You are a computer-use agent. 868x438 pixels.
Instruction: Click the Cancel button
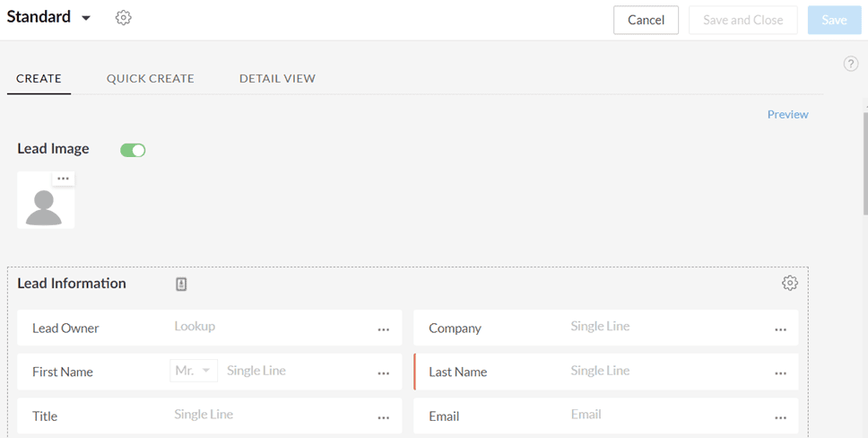646,20
